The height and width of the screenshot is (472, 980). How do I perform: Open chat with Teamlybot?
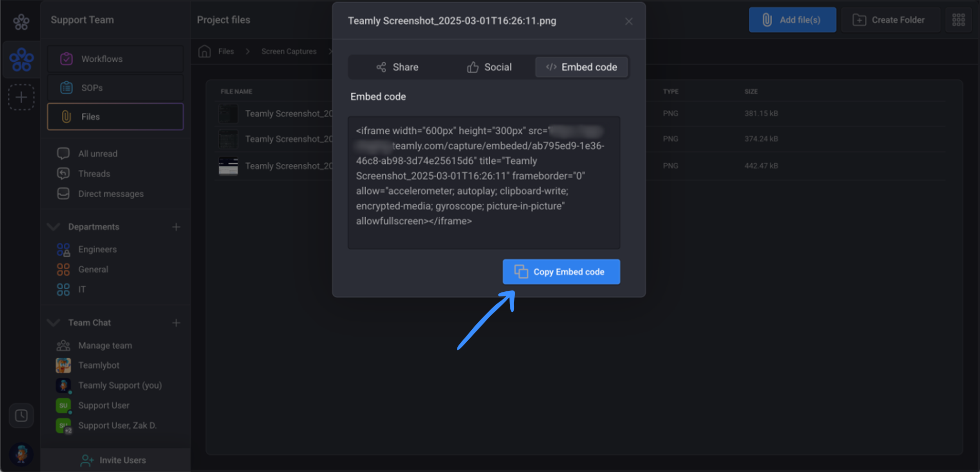(x=99, y=365)
